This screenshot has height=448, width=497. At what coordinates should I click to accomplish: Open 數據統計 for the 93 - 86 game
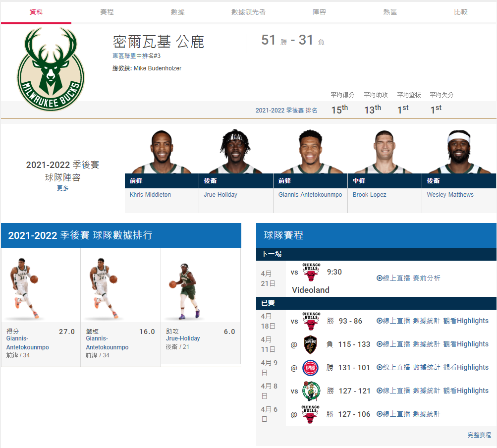(427, 321)
